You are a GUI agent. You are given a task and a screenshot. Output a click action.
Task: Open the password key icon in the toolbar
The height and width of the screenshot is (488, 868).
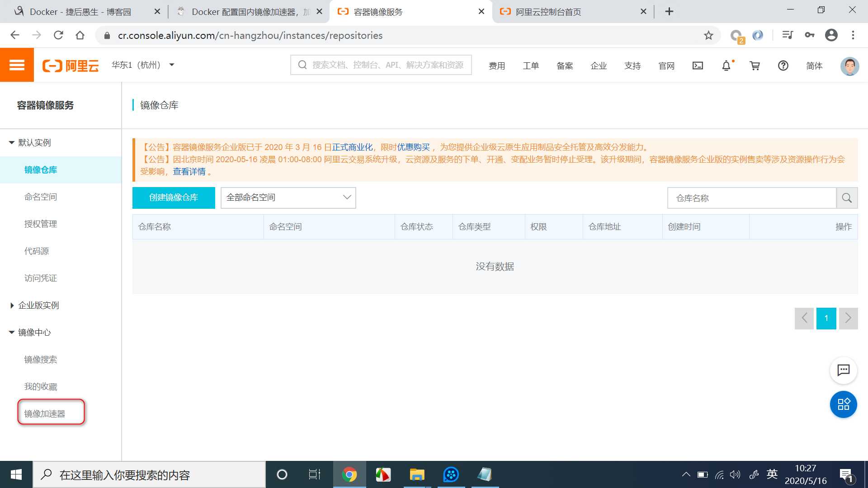pyautogui.click(x=809, y=35)
